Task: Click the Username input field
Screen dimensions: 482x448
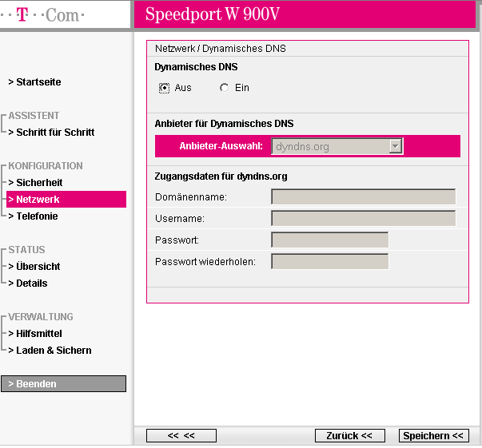Action: 364,218
